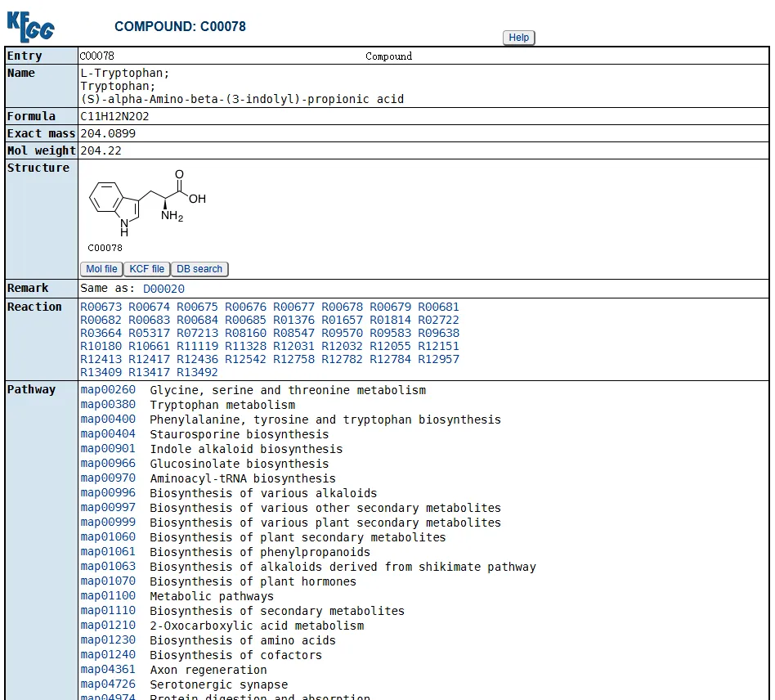Open map00970 Aminoacyl-tRNA biosynthesis
The image size is (775, 700).
coord(108,478)
